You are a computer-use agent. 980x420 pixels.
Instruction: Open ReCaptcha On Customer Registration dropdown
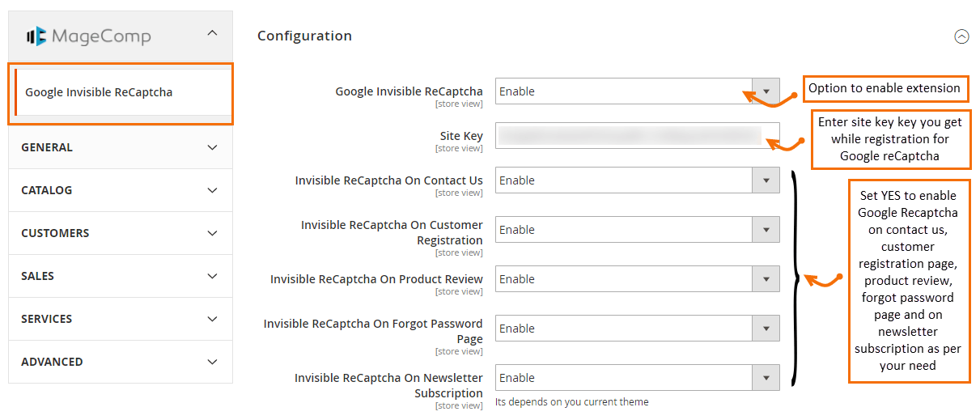pyautogui.click(x=638, y=230)
